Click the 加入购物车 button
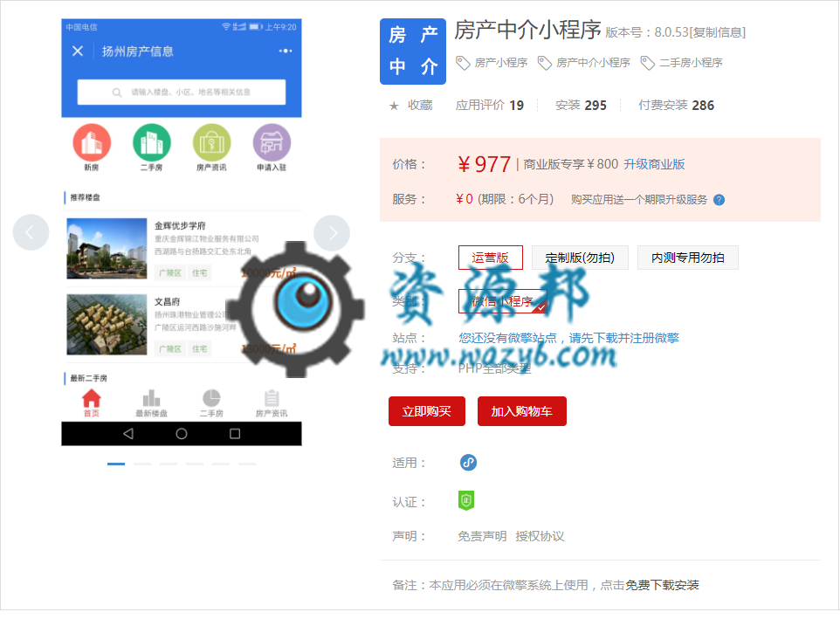The image size is (840, 619). point(522,411)
